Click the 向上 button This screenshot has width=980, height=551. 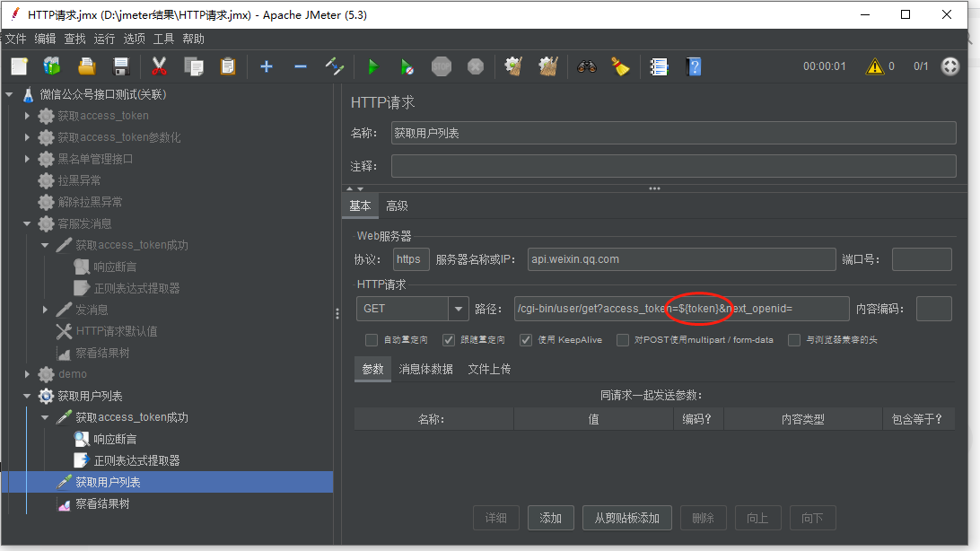757,518
